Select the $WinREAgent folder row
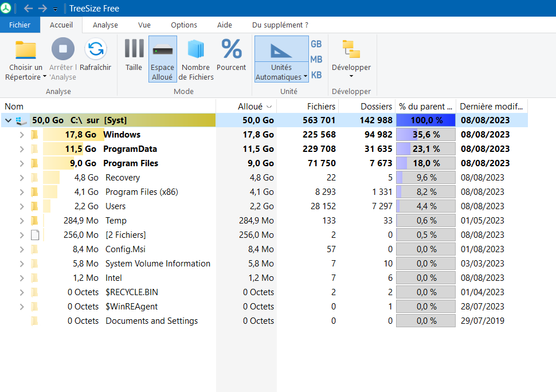Screen dimensions: 556x392 pos(264,307)
